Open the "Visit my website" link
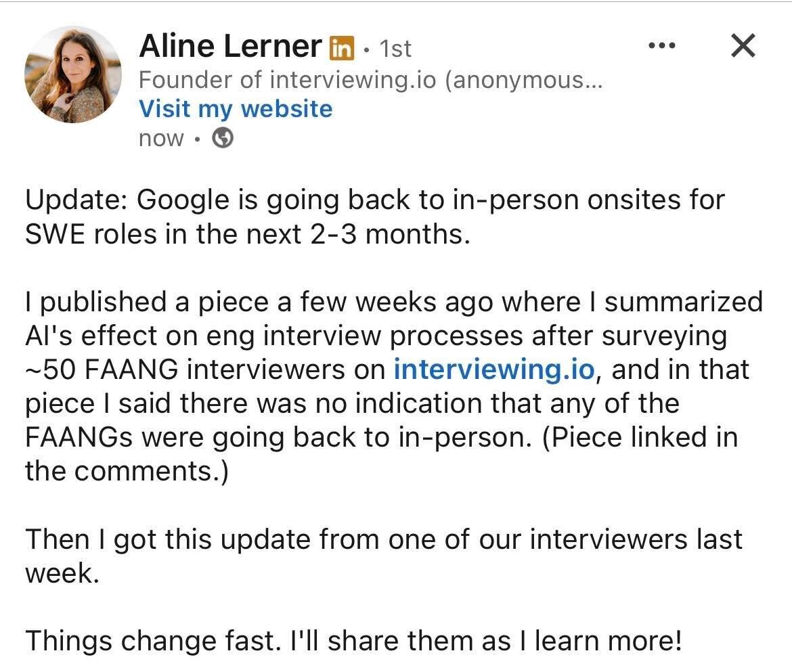The height and width of the screenshot is (672, 792). [236, 109]
